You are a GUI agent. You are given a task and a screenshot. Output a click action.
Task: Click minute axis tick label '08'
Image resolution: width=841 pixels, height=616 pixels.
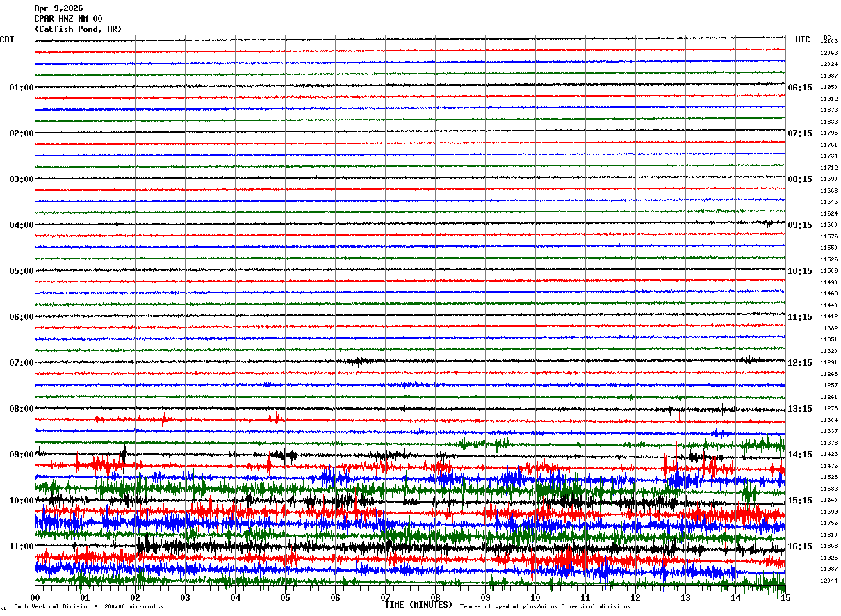click(436, 598)
